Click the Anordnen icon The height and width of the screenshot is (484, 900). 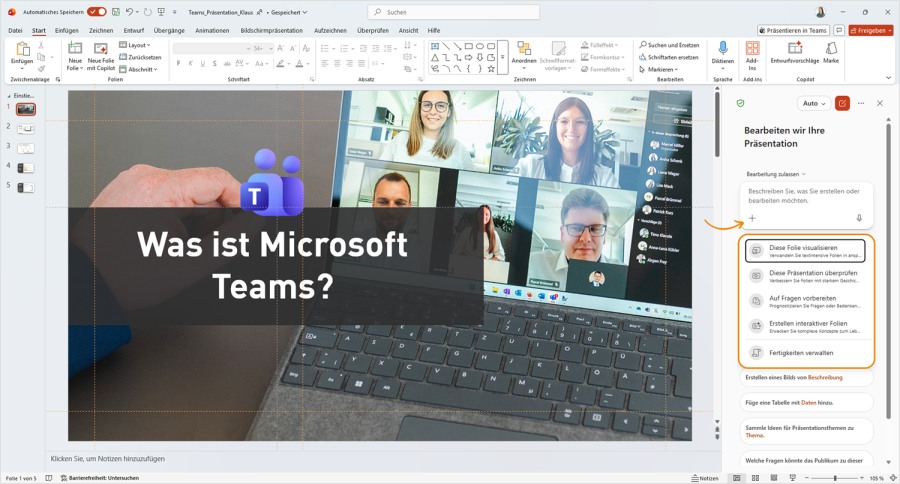pos(523,48)
